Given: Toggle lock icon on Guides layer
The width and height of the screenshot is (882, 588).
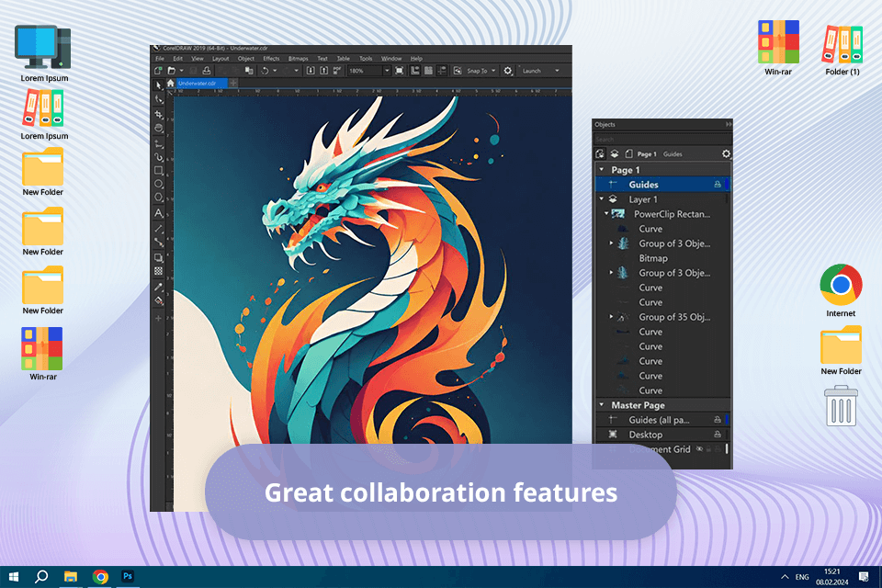Looking at the screenshot, I should pos(718,184).
